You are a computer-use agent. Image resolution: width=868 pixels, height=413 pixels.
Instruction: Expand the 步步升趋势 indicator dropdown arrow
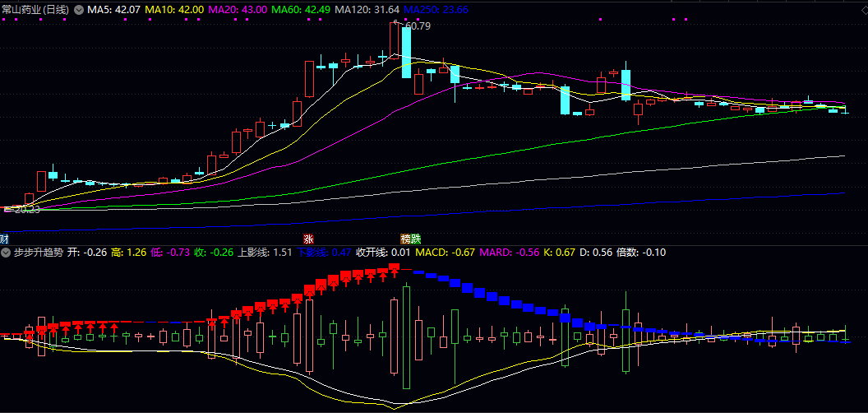click(6, 253)
